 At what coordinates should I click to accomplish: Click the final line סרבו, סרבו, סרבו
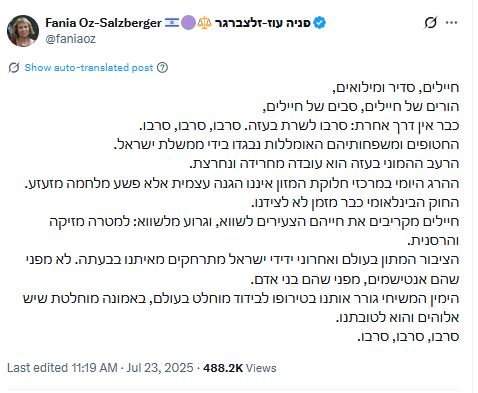(408, 336)
